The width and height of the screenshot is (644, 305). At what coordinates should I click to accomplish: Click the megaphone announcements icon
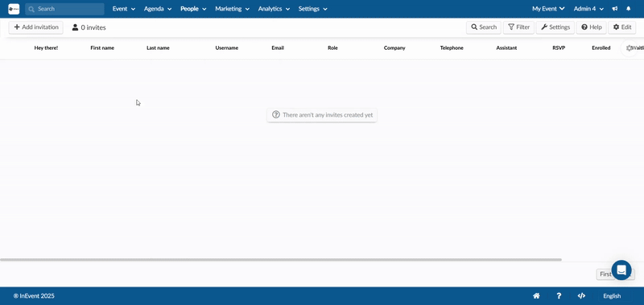click(x=615, y=9)
